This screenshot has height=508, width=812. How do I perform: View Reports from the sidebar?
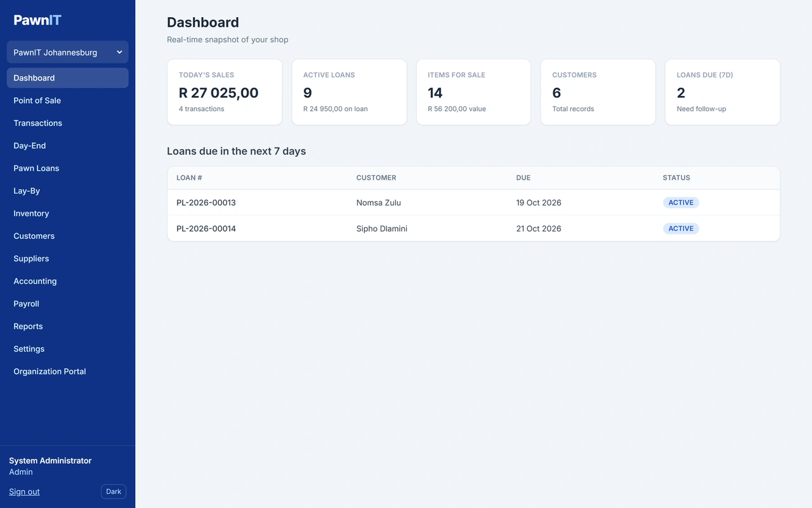point(67,326)
